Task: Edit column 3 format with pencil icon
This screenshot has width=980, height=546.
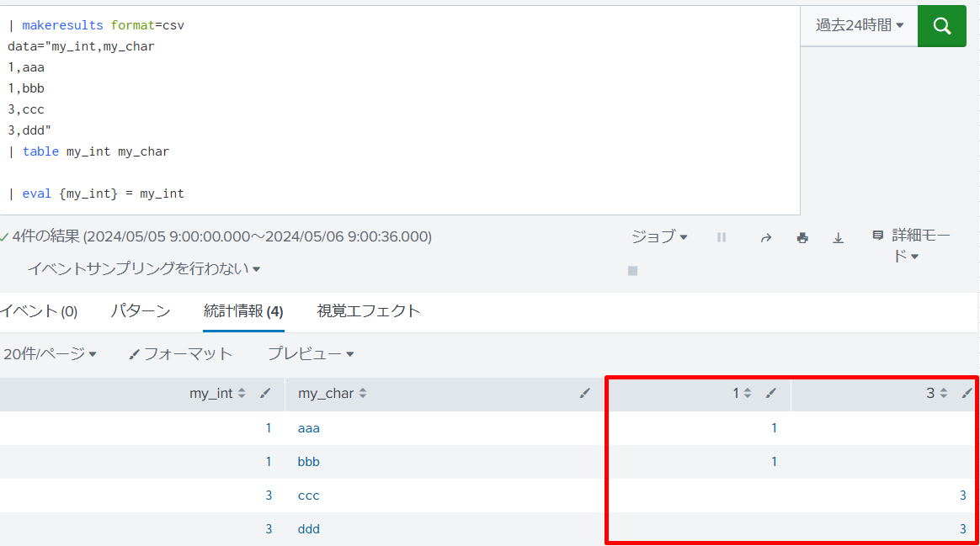Action: point(967,393)
